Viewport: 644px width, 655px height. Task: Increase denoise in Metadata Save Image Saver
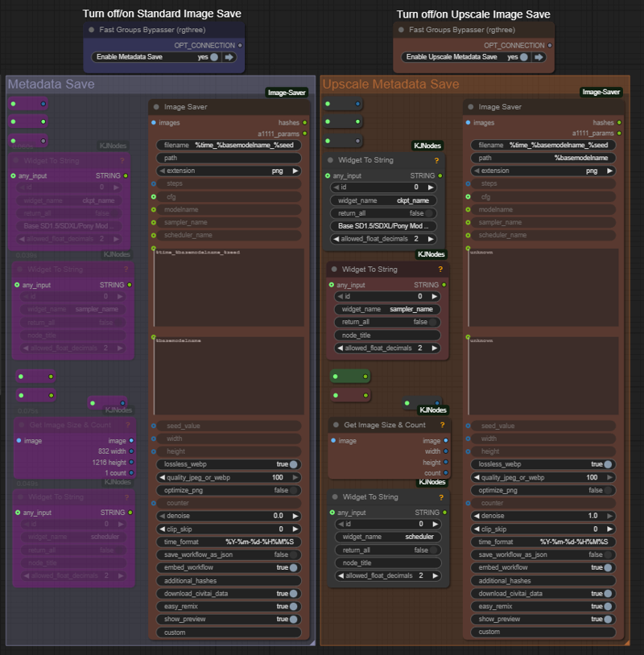(x=295, y=516)
